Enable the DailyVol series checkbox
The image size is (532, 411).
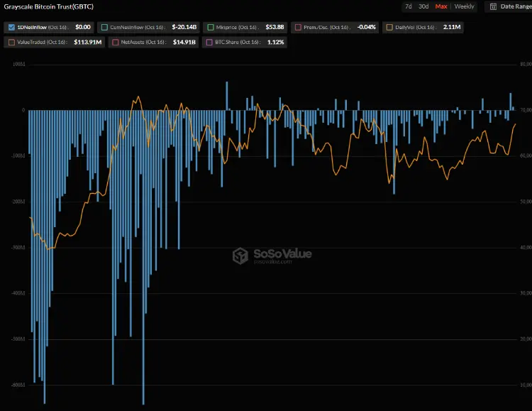pyautogui.click(x=388, y=27)
